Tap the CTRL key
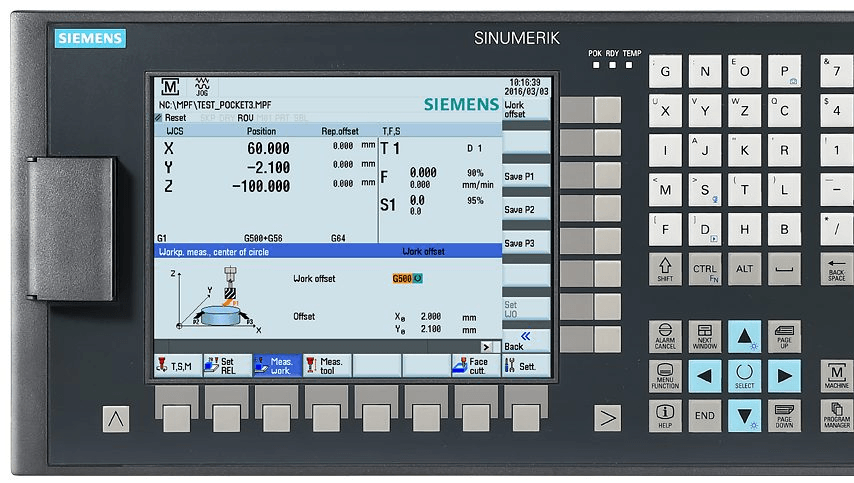Viewport: 854px width, 483px height. (x=705, y=269)
